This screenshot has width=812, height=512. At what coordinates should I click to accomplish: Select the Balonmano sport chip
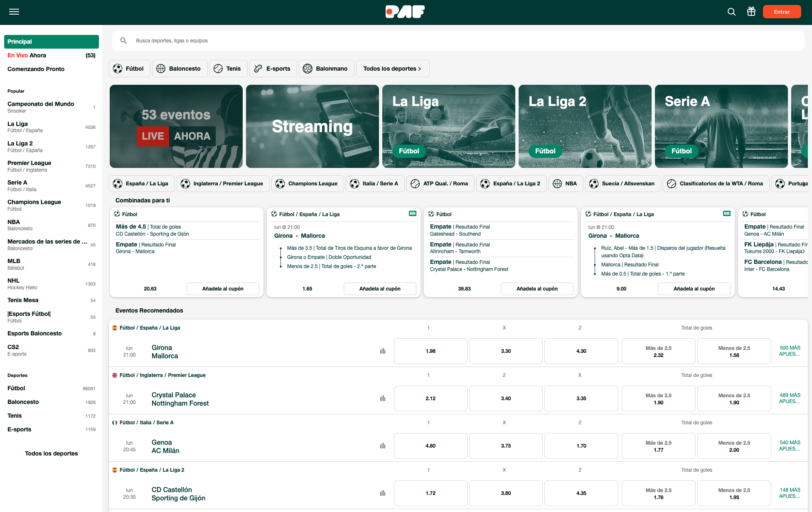tap(326, 69)
